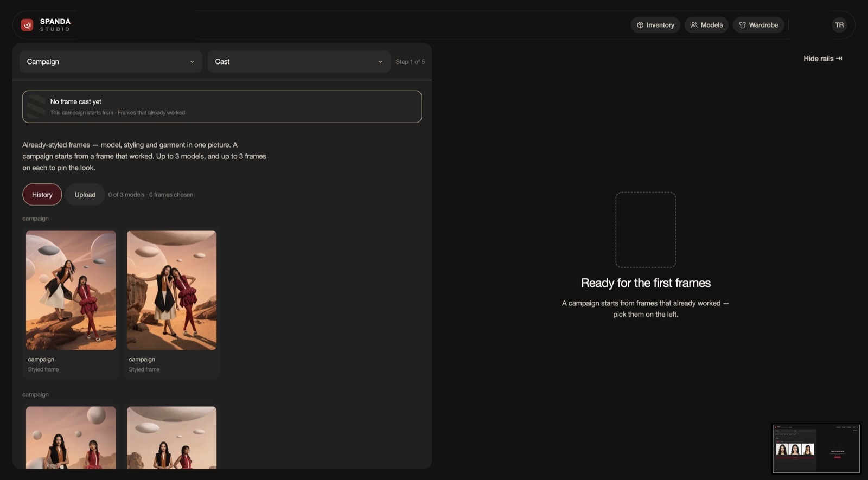Open the Wardrobe page
The height and width of the screenshot is (480, 868).
click(758, 25)
